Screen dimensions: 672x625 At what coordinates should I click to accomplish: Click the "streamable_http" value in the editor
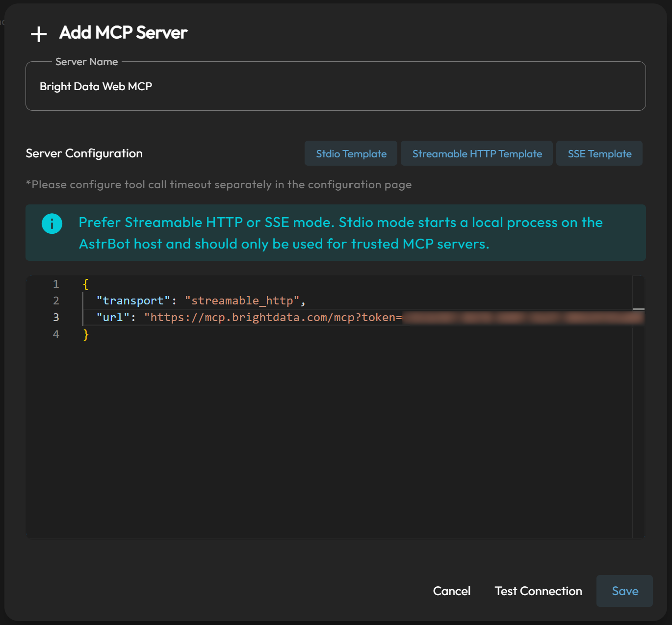click(x=242, y=300)
